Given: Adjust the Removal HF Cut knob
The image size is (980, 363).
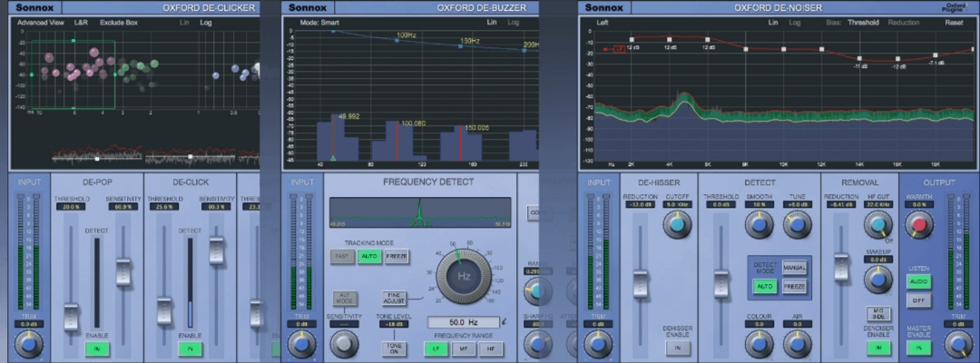Looking at the screenshot, I should 877,224.
